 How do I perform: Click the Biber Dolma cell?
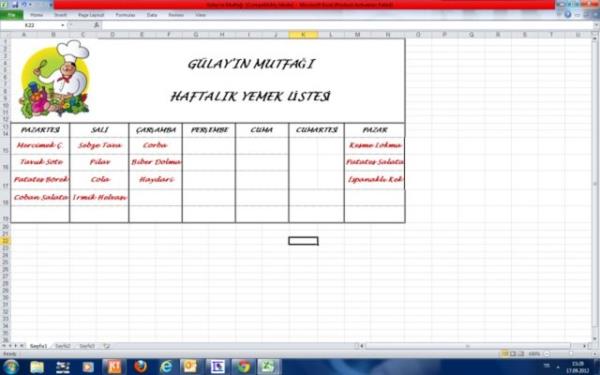click(x=155, y=162)
